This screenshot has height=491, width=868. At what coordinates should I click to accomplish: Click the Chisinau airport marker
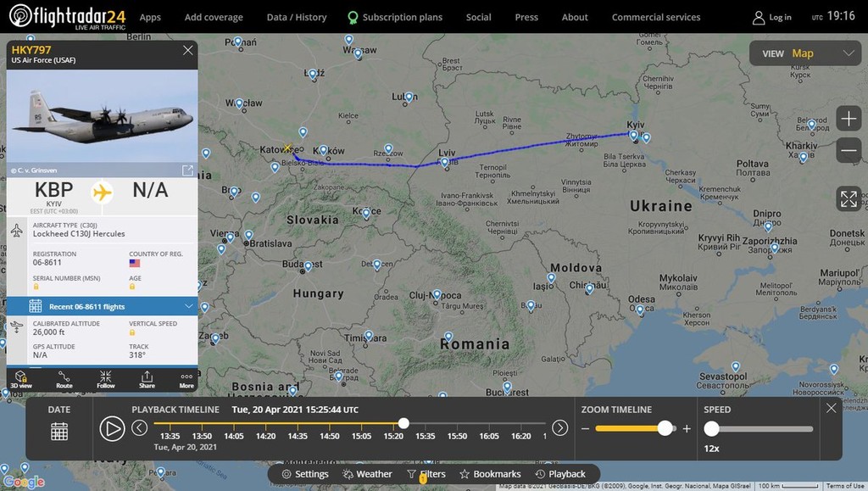click(x=590, y=288)
